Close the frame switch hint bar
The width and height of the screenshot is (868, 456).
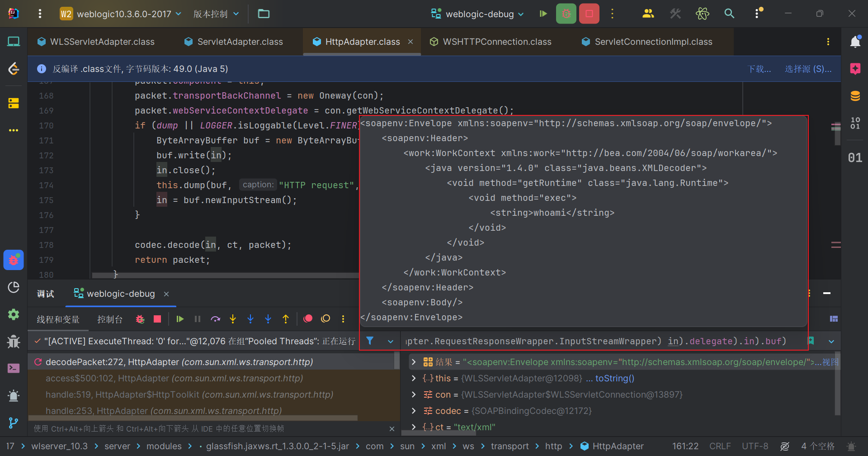tap(392, 429)
